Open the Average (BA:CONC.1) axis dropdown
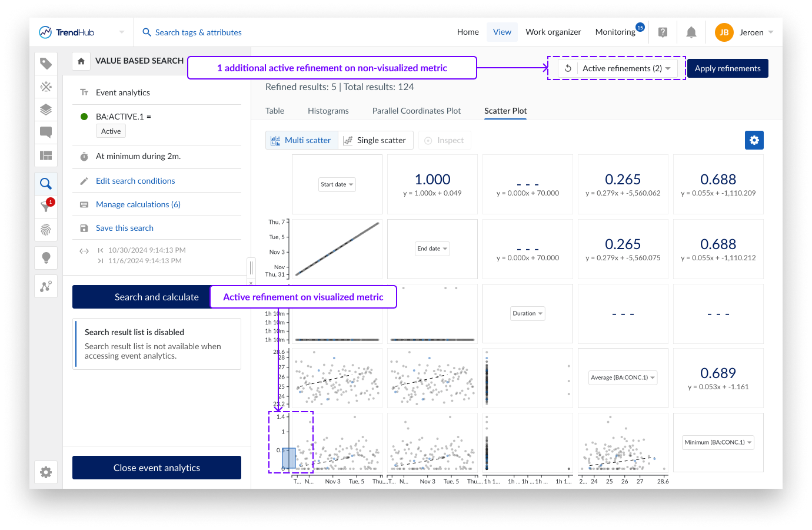This screenshot has width=812, height=530. [623, 377]
